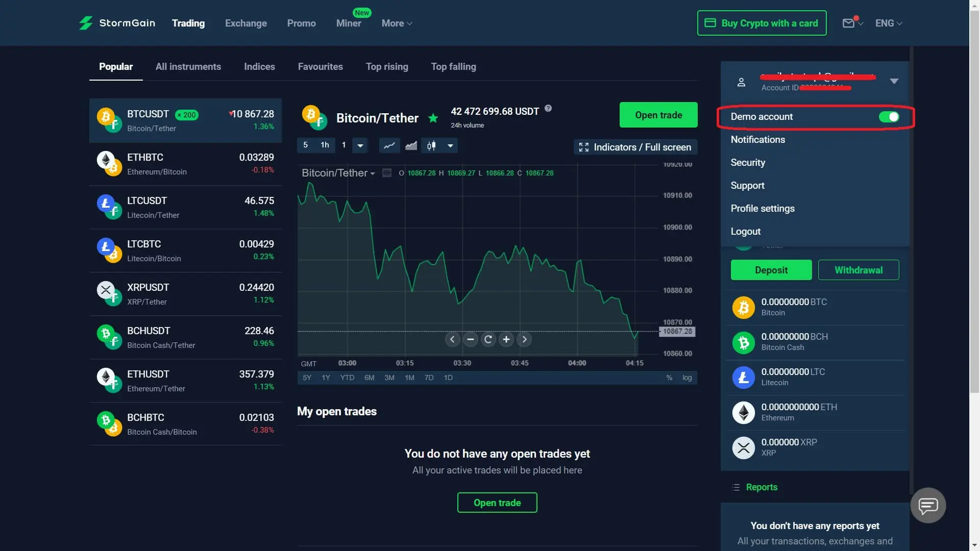Toggle the chart legend visibility icon
The width and height of the screenshot is (980, 551).
(x=387, y=173)
